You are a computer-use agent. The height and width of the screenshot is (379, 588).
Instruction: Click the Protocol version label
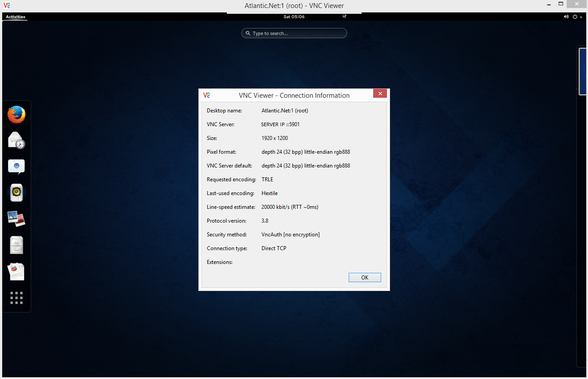226,221
